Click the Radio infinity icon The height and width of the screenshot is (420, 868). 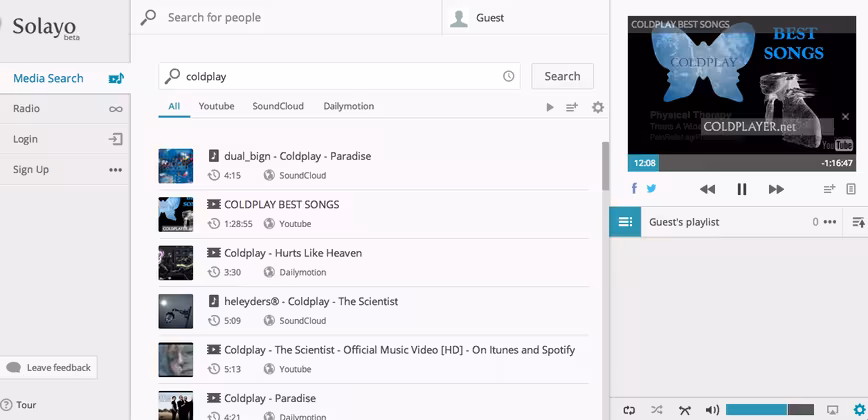(116, 109)
